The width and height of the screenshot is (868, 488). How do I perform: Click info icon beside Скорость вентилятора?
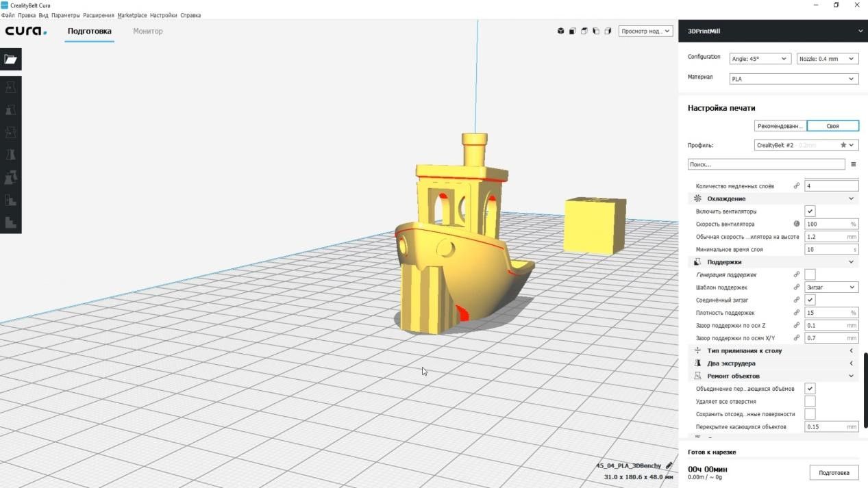(x=797, y=224)
